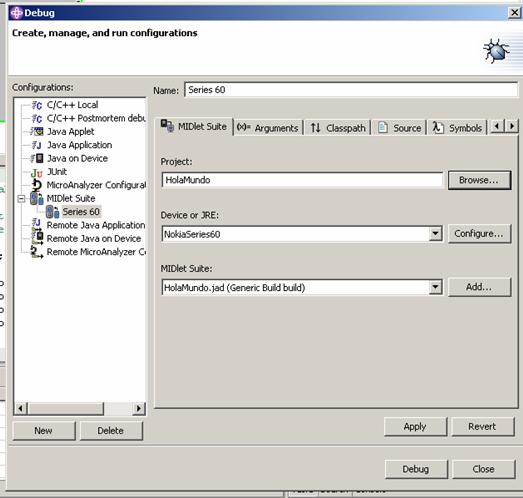Screen dimensions: 523x498
Task: Open the Source tab
Action: [399, 128]
